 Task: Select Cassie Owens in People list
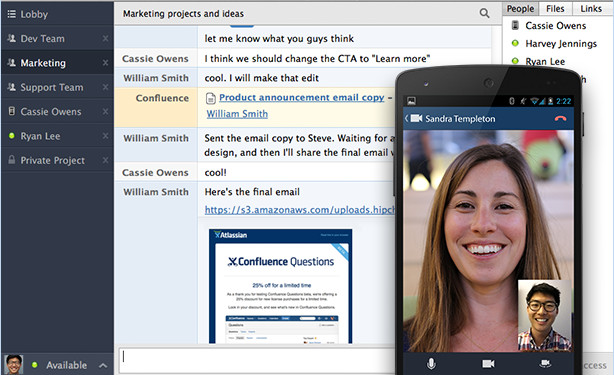(556, 26)
